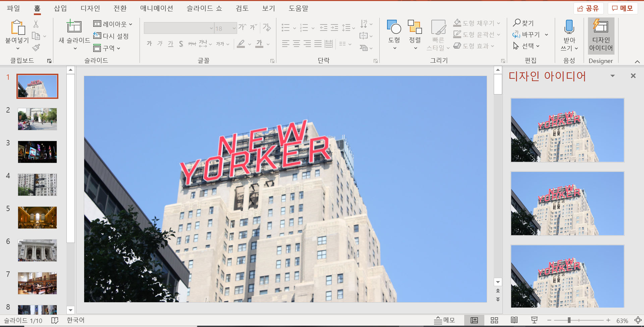The width and height of the screenshot is (644, 327).
Task: Toggle the 메모 notes pane in status bar
Action: (x=444, y=320)
